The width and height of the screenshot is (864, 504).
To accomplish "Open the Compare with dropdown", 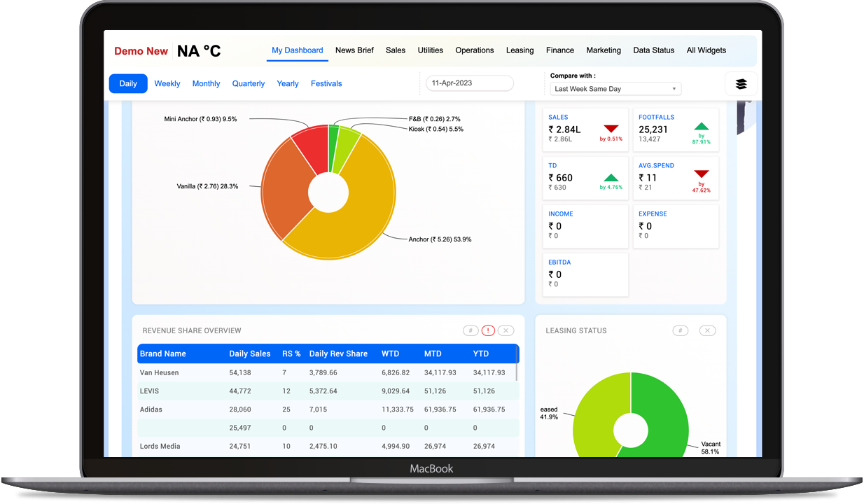I will 615,89.
